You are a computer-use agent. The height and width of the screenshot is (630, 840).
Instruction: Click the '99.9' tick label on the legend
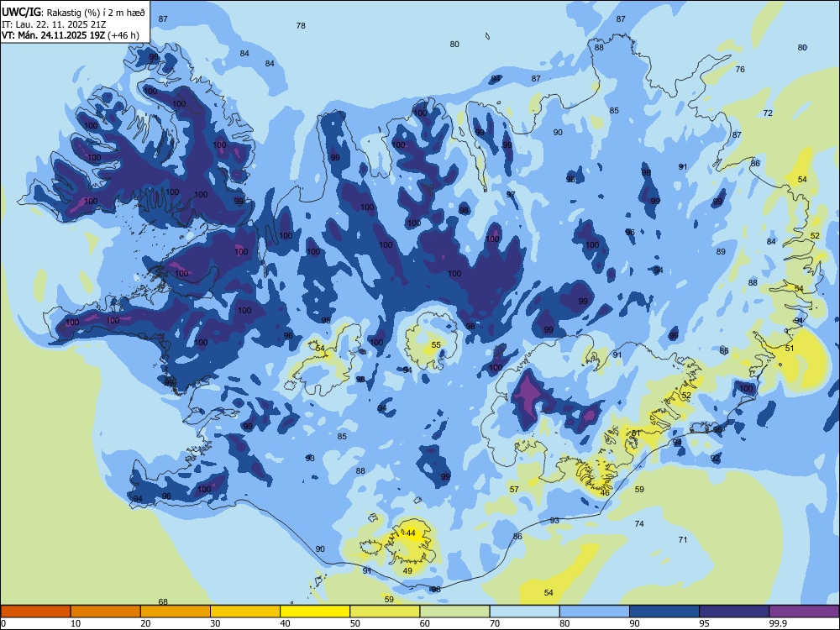pos(777,623)
